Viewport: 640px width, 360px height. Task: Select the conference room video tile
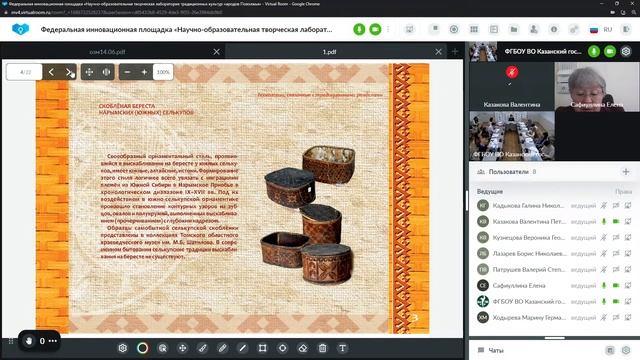tap(512, 136)
